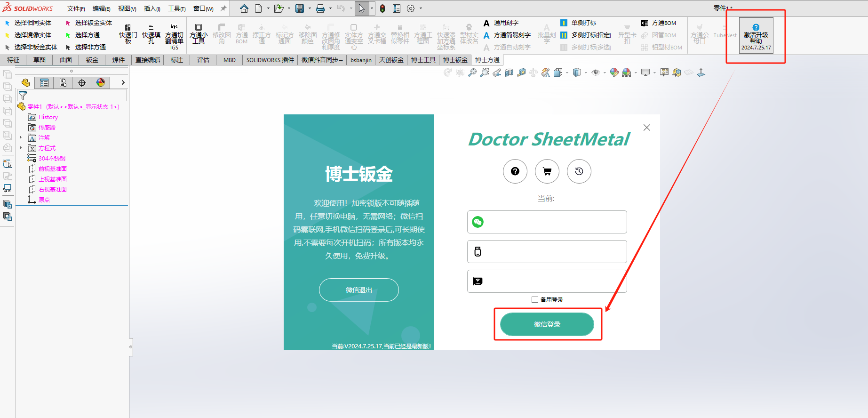Click the Open file folder icon
The width and height of the screenshot is (868, 418).
(x=279, y=8)
